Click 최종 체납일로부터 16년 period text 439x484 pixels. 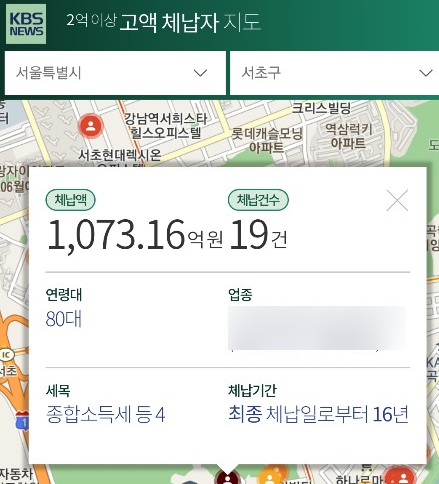[x=318, y=414]
